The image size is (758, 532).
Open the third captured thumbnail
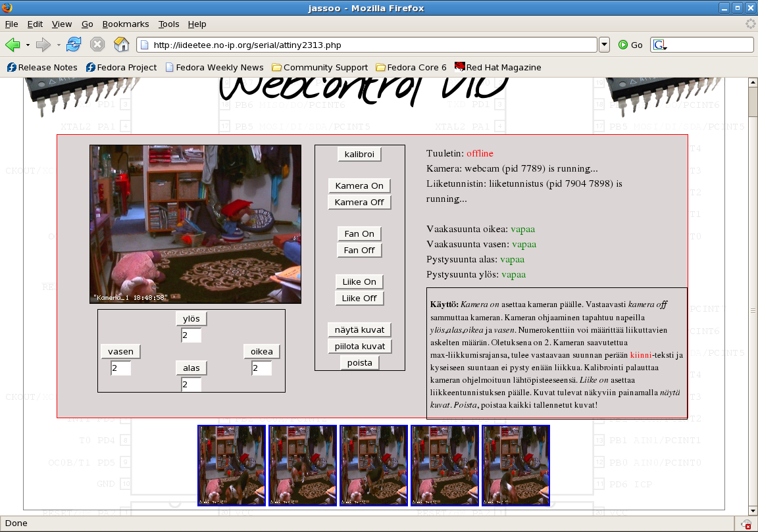coord(374,466)
